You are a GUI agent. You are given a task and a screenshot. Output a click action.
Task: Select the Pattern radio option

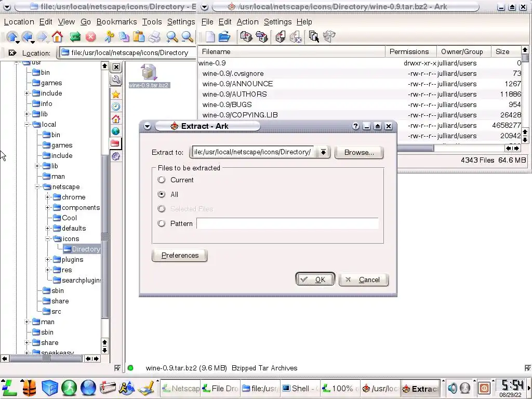pyautogui.click(x=162, y=223)
